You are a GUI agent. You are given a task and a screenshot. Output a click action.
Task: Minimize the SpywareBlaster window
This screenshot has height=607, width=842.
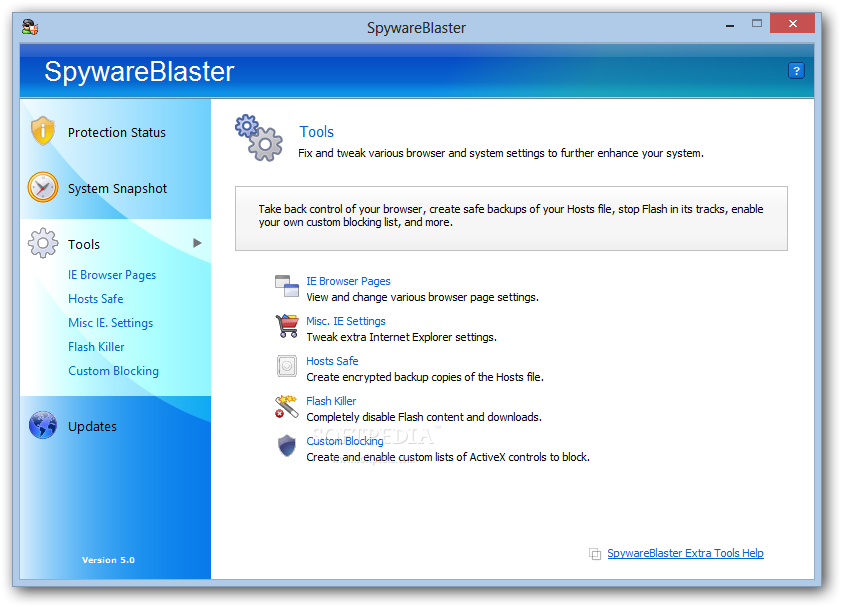(730, 25)
